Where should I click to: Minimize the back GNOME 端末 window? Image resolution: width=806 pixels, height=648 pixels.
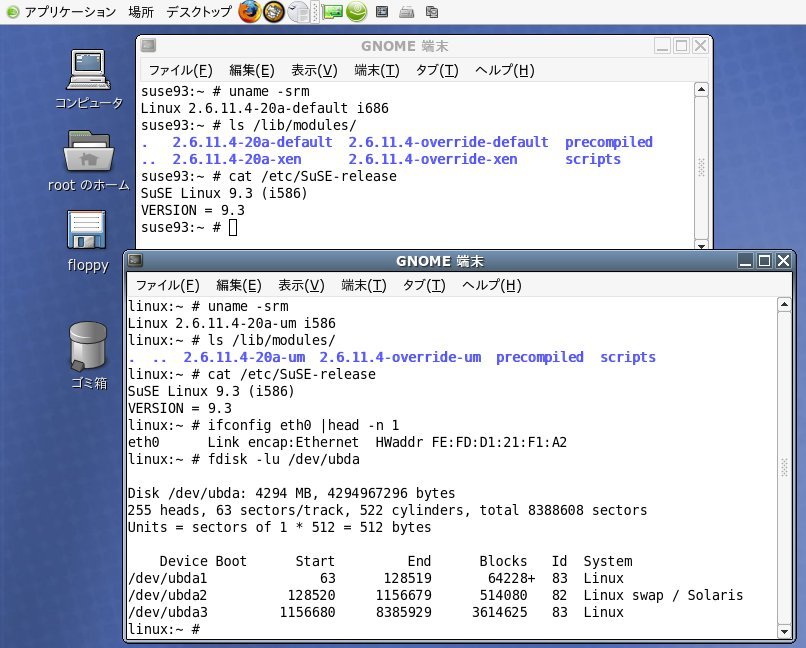pos(663,46)
